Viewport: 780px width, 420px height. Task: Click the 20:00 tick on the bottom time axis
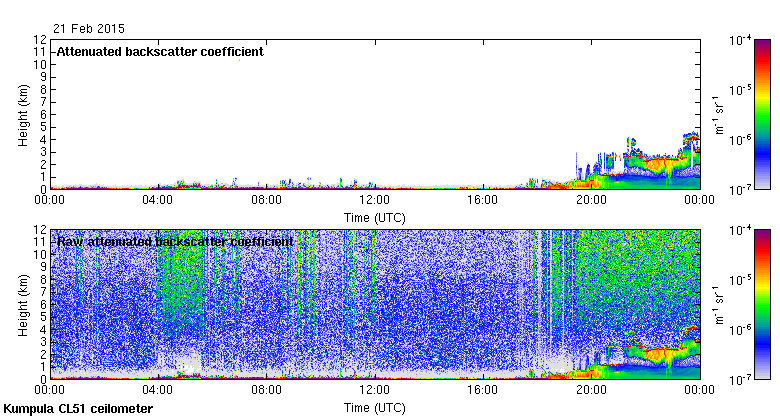591,390
